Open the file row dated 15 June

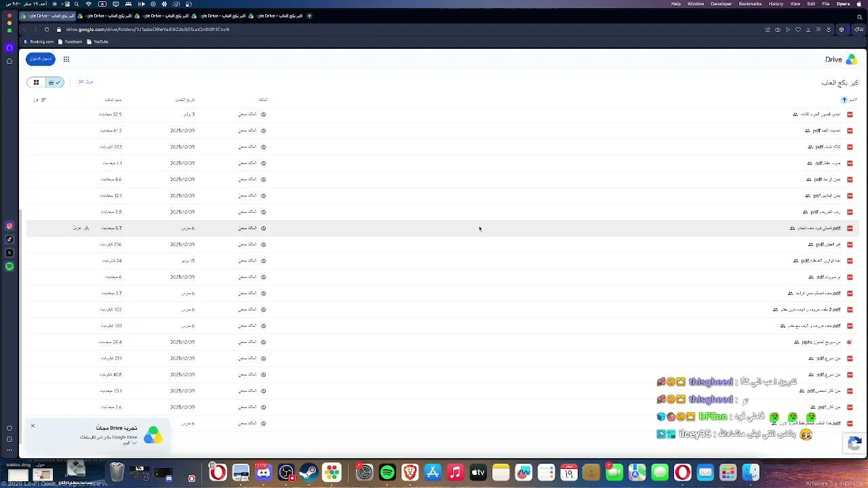(442, 261)
